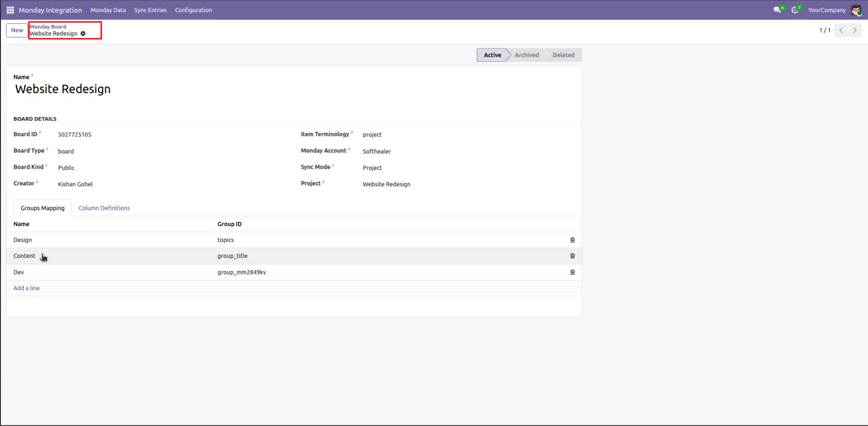Open the Monday Data menu
The image size is (868, 426).
(x=108, y=10)
